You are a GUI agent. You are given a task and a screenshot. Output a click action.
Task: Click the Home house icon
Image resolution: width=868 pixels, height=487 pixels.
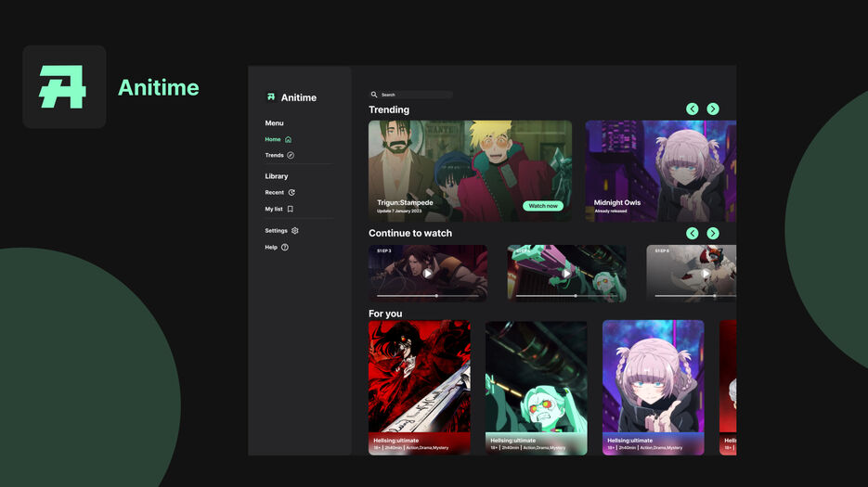tap(288, 139)
